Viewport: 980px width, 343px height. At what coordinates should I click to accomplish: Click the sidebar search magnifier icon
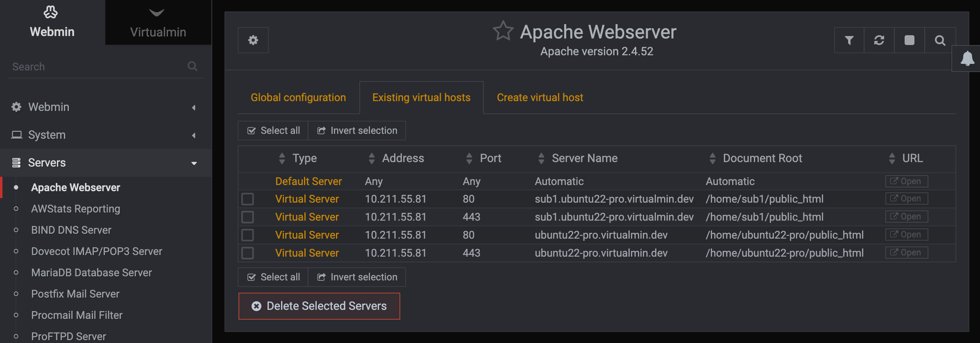(193, 66)
